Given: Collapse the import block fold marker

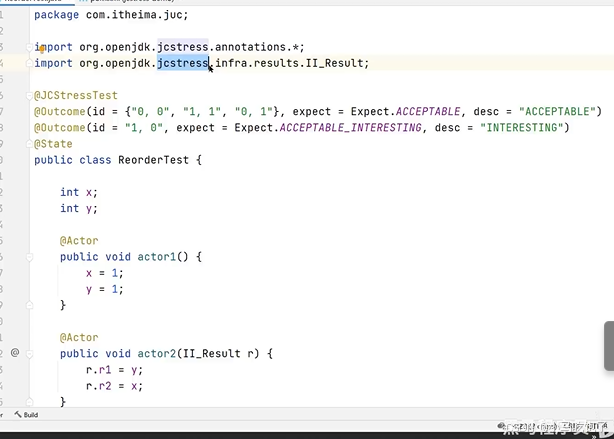Looking at the screenshot, I should click(x=29, y=47).
